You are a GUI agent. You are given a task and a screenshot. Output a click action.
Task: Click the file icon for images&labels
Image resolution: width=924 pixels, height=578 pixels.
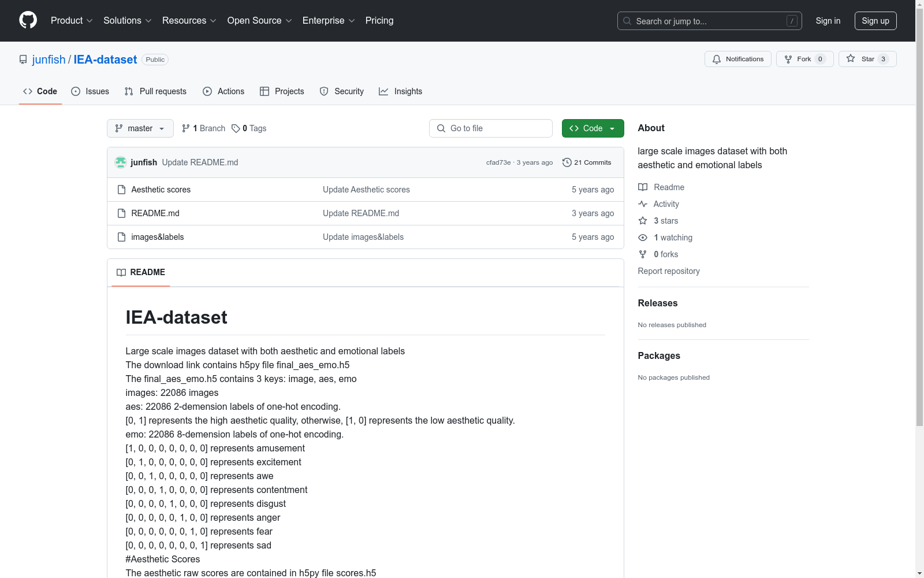click(x=121, y=237)
